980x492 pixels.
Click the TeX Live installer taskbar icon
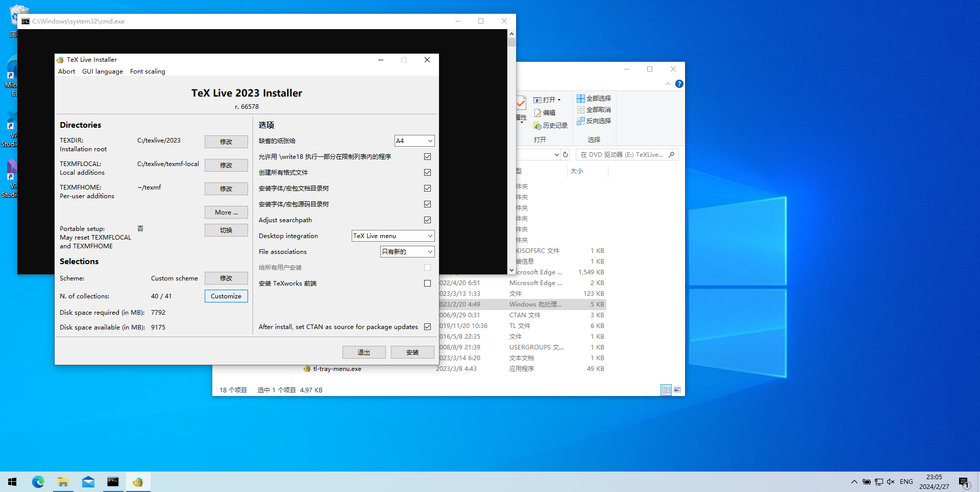[x=138, y=482]
